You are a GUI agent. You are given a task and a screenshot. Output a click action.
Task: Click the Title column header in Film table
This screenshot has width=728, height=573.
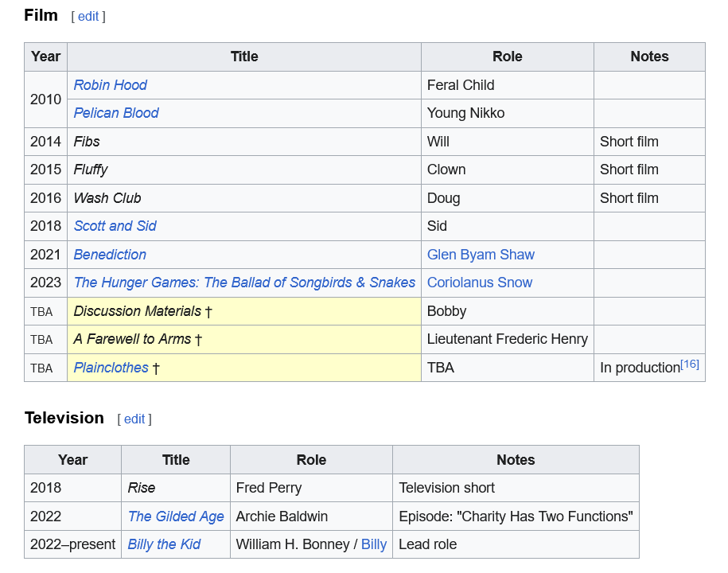(244, 57)
